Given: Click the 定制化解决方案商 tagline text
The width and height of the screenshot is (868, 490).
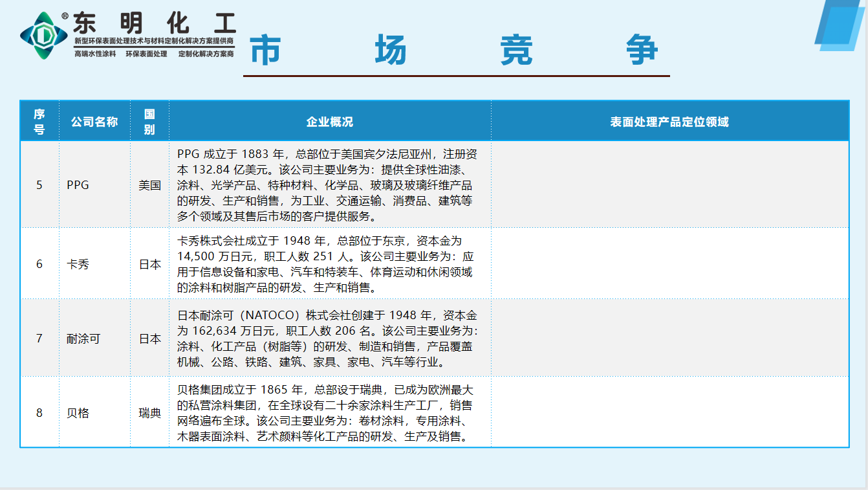Looking at the screenshot, I should coord(206,54).
